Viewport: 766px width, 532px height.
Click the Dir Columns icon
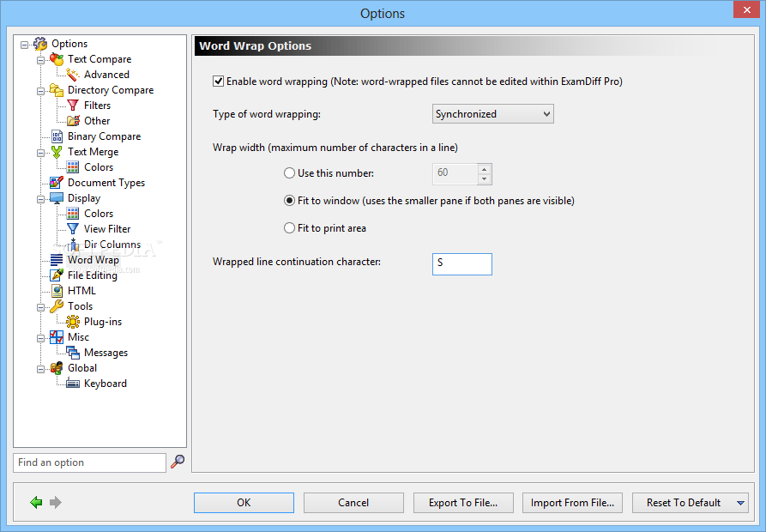click(73, 245)
